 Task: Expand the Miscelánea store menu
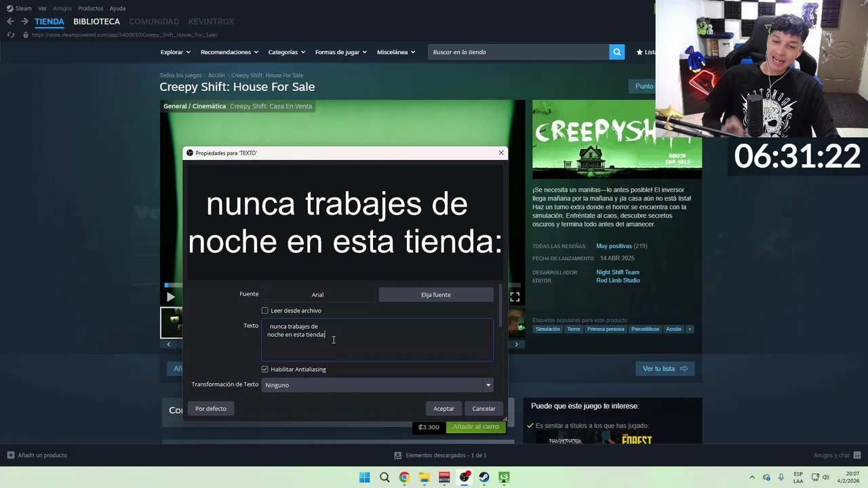pos(396,52)
